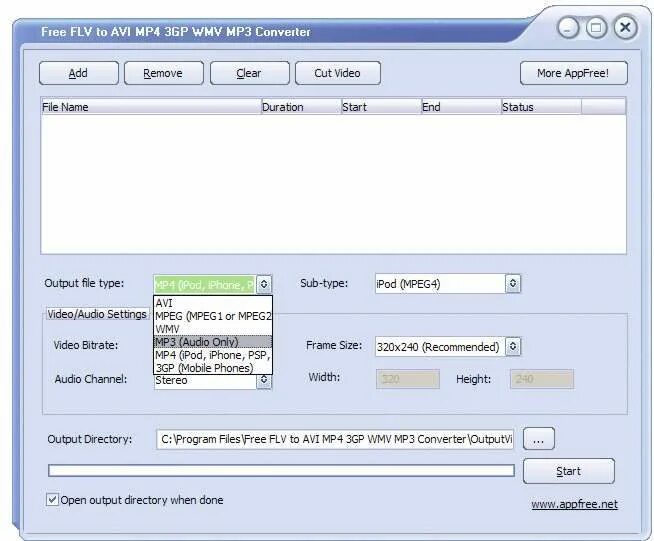Close the converter window
Screen dimensions: 654x541
click(x=625, y=28)
